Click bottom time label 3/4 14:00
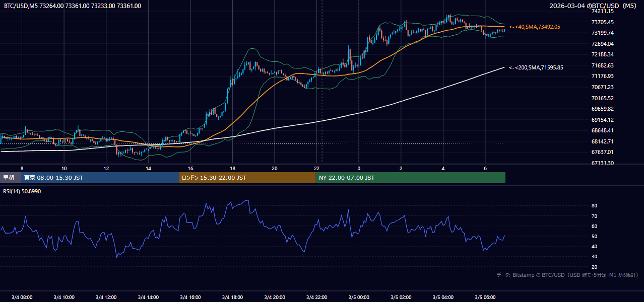The width and height of the screenshot is (644, 302). (x=148, y=297)
